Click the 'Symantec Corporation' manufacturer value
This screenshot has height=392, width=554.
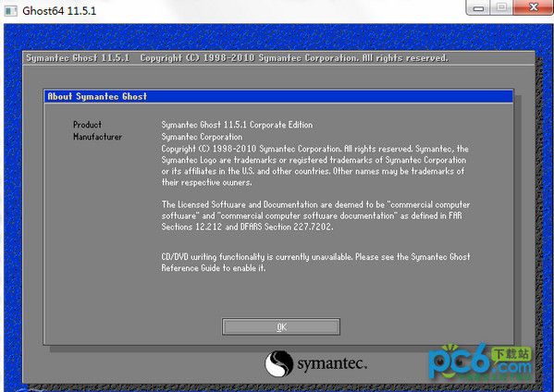click(202, 137)
